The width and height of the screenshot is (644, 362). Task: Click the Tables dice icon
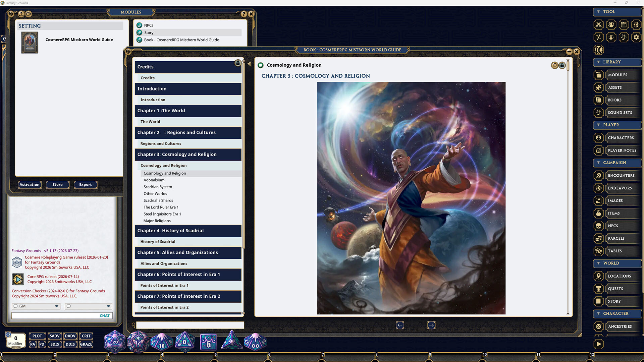point(598,251)
